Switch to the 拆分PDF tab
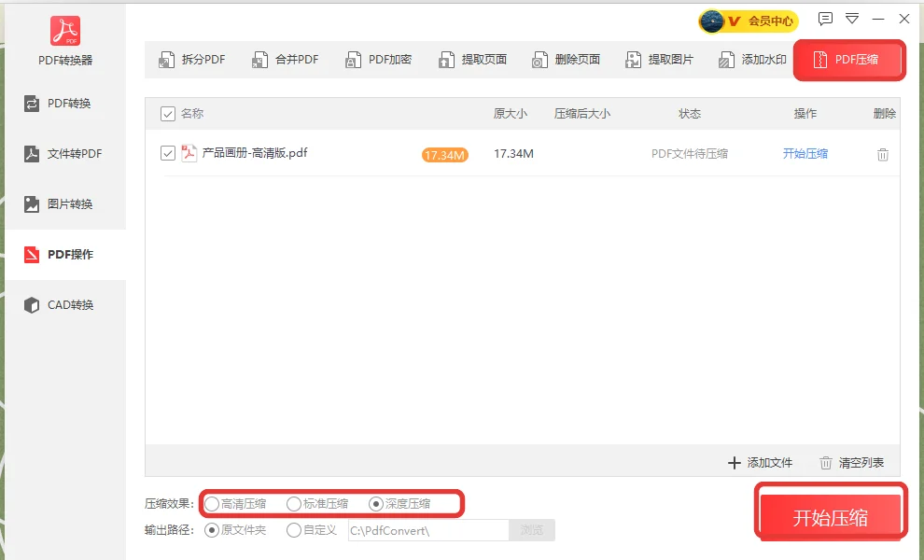This screenshot has height=560, width=924. tap(192, 60)
